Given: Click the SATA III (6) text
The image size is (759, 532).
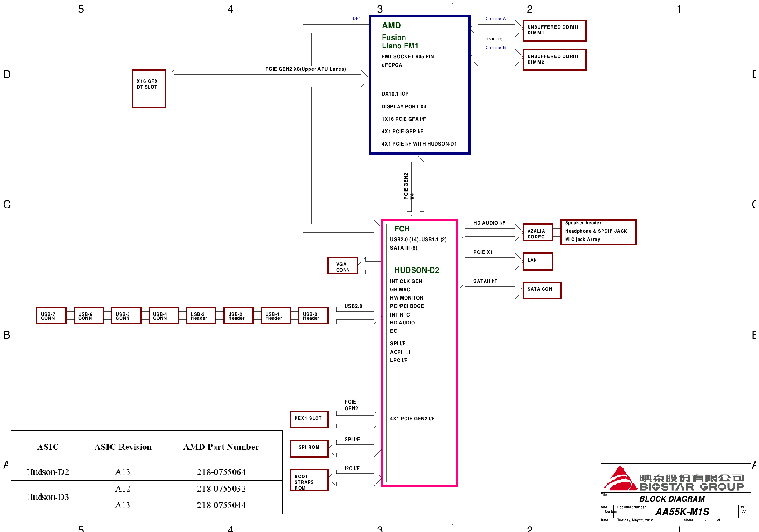Looking at the screenshot, I should click(403, 248).
